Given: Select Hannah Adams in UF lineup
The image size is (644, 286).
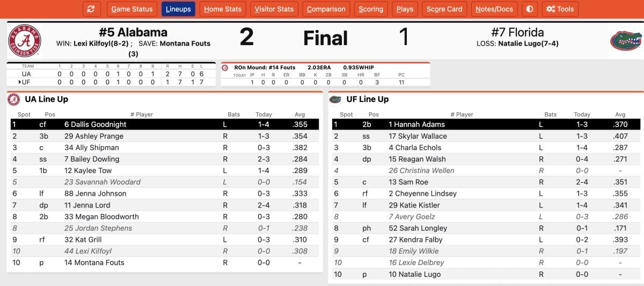Looking at the screenshot, I should pyautogui.click(x=485, y=124).
